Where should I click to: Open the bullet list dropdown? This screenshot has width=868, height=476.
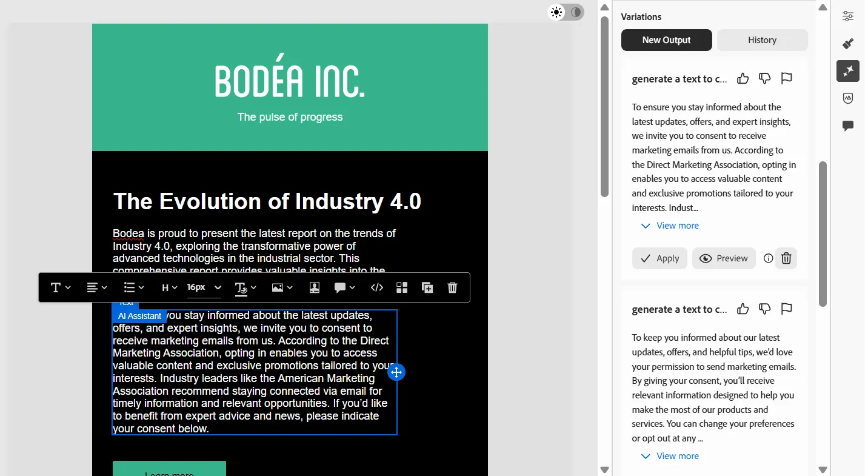(134, 287)
